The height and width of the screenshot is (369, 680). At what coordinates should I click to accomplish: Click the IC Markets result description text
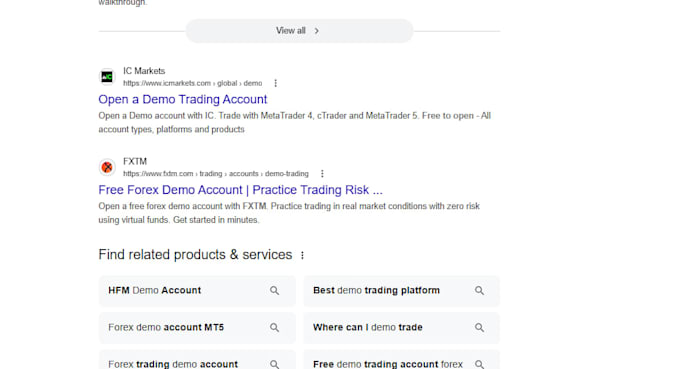(x=294, y=122)
